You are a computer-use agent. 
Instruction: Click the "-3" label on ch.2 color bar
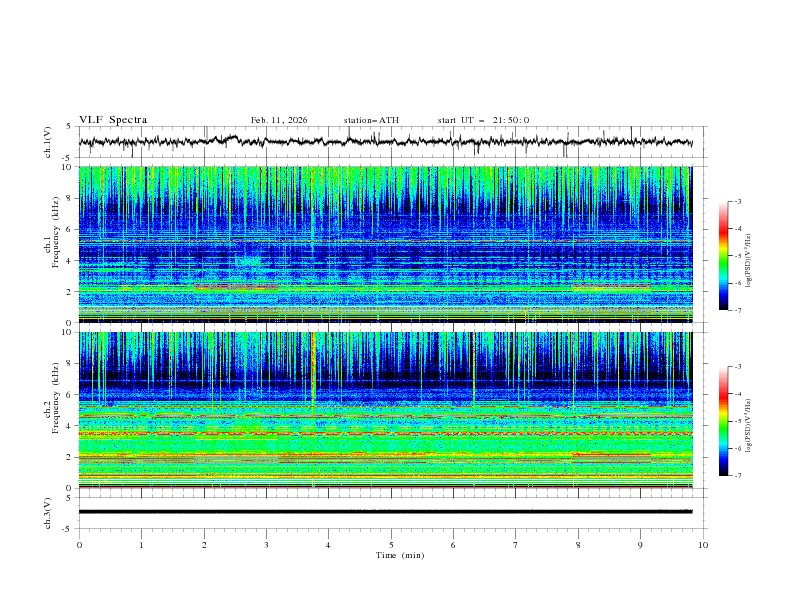coord(737,367)
